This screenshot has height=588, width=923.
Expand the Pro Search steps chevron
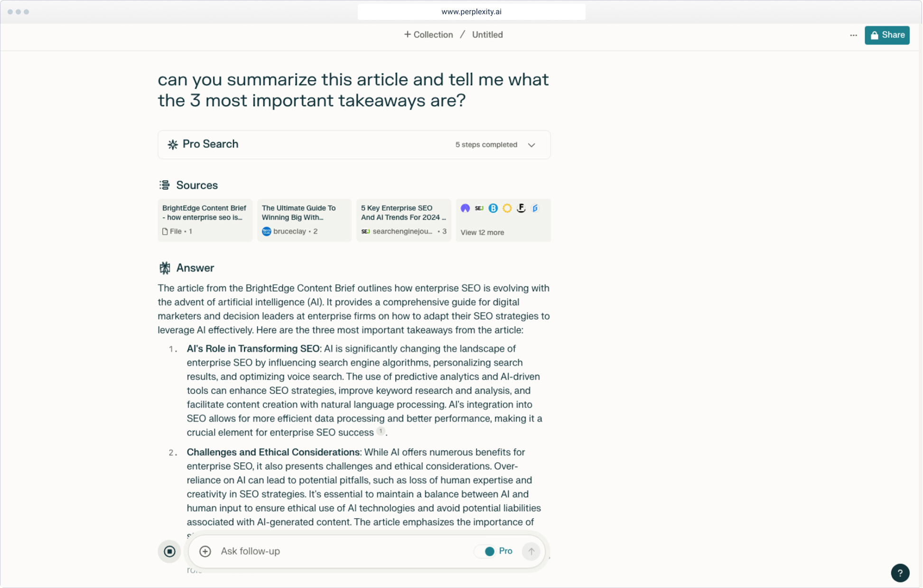click(531, 145)
